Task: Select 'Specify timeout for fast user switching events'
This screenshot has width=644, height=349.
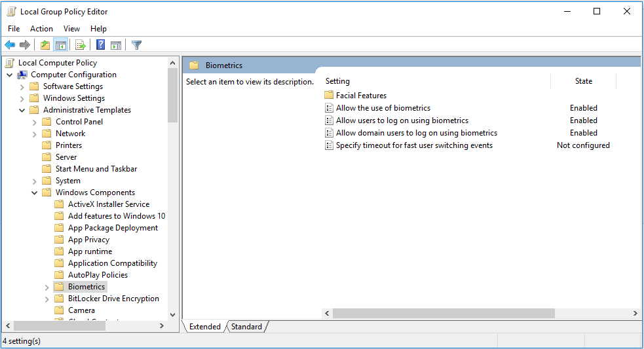Action: point(414,145)
